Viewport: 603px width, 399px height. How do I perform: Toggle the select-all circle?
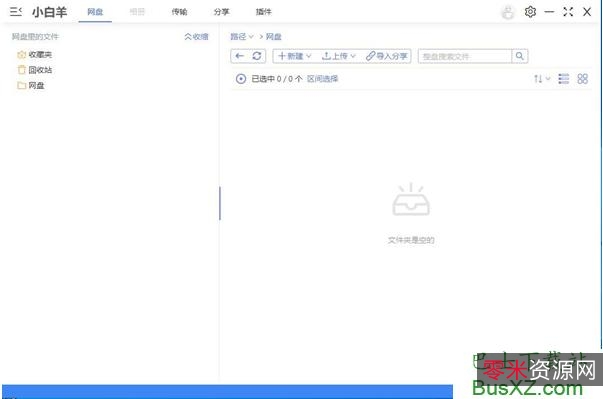(241, 79)
